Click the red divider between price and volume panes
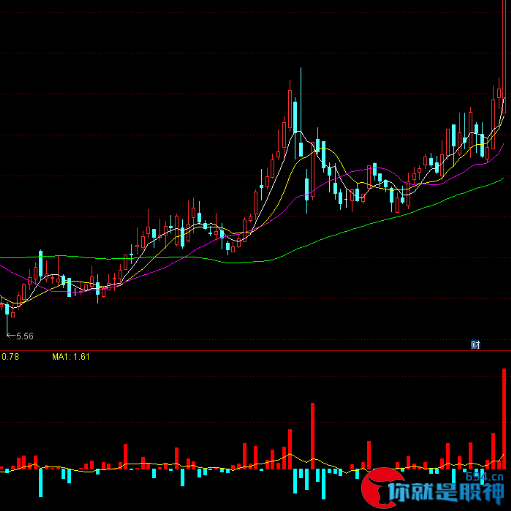 point(255,350)
